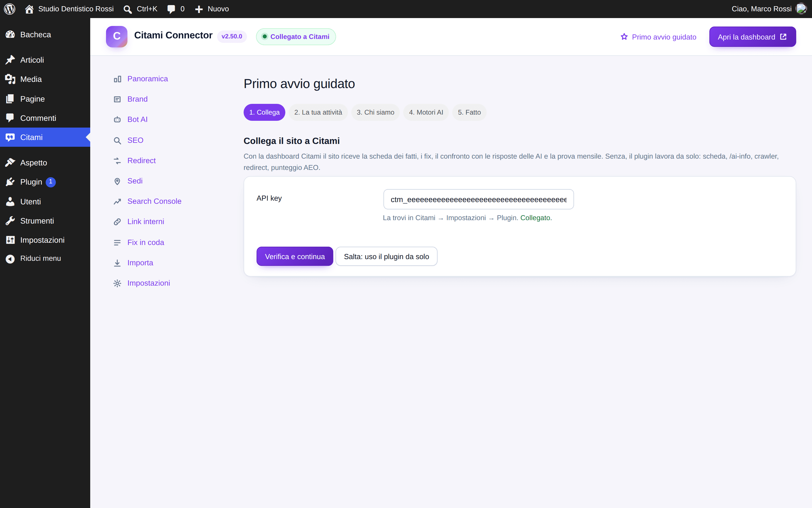This screenshot has height=508, width=812.
Task: Click the Fix in coda list icon
Action: tap(117, 243)
